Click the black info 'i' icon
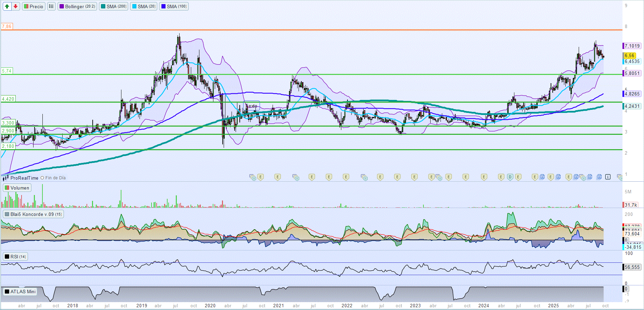The width and height of the screenshot is (644, 310). pos(608,177)
